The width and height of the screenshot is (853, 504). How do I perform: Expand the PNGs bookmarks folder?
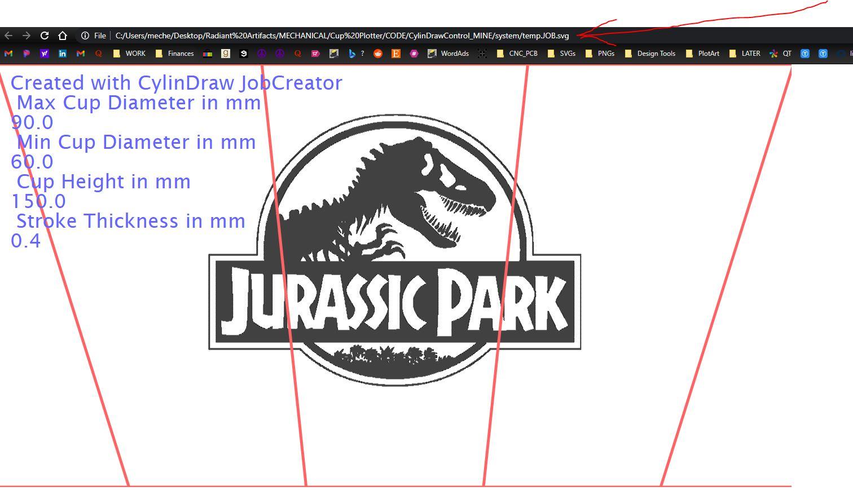click(x=600, y=54)
